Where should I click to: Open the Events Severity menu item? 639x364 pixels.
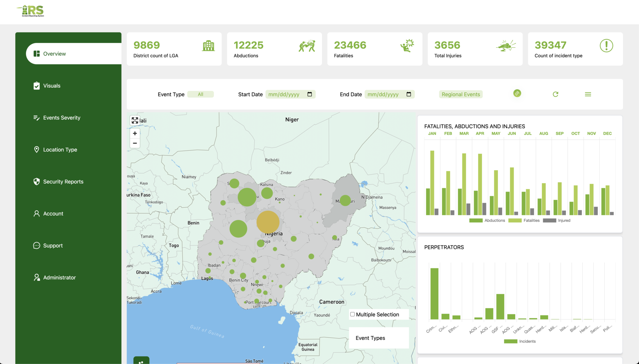[x=61, y=118]
